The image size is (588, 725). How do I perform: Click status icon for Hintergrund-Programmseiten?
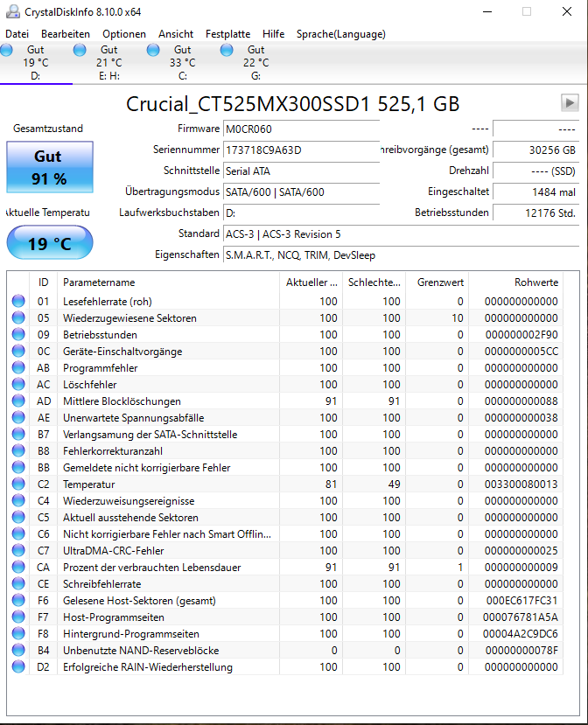(18, 633)
